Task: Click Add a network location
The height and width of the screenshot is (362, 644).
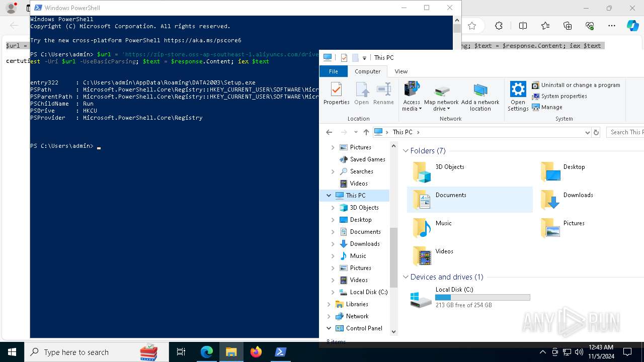Action: pos(480,97)
